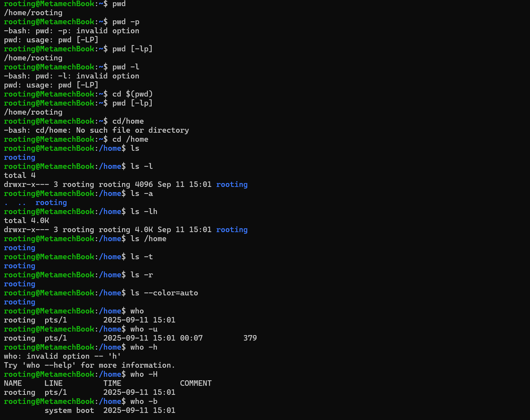This screenshot has height=420, width=530.
Task: Click the 'pwd -l' command text
Action: [126, 67]
